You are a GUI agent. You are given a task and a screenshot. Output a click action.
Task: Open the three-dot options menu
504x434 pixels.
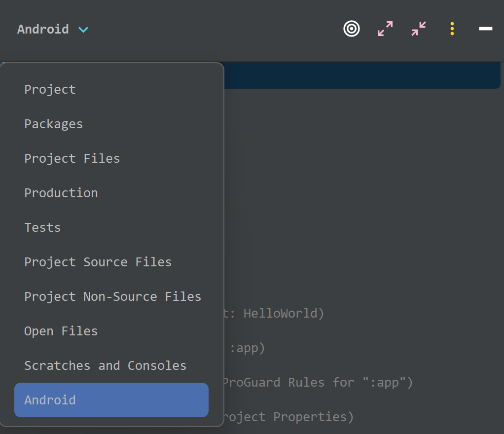pyautogui.click(x=452, y=29)
